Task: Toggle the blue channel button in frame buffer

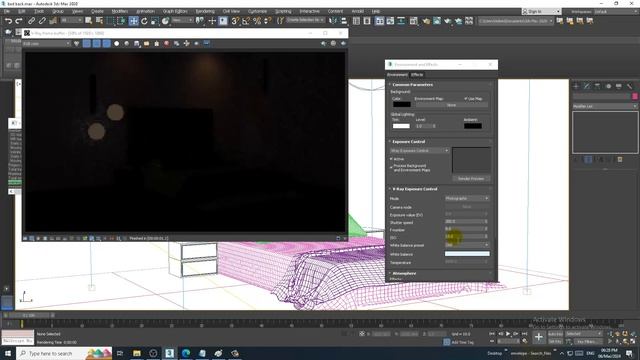Action: point(106,43)
